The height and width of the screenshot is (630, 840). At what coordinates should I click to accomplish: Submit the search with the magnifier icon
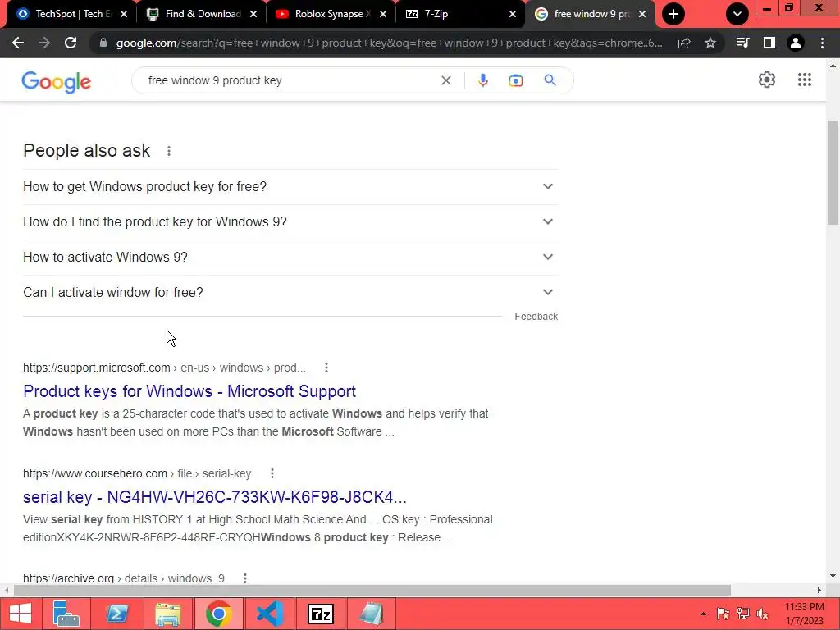tap(550, 80)
